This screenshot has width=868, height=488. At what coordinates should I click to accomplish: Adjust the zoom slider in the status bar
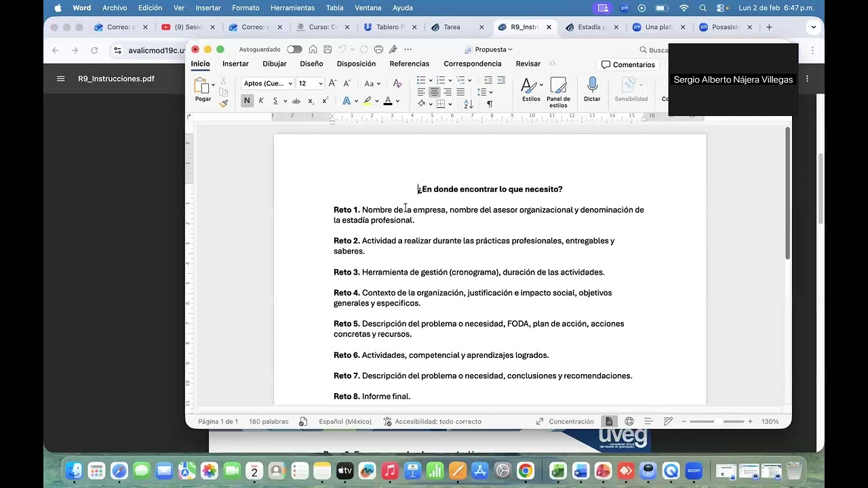(x=719, y=422)
